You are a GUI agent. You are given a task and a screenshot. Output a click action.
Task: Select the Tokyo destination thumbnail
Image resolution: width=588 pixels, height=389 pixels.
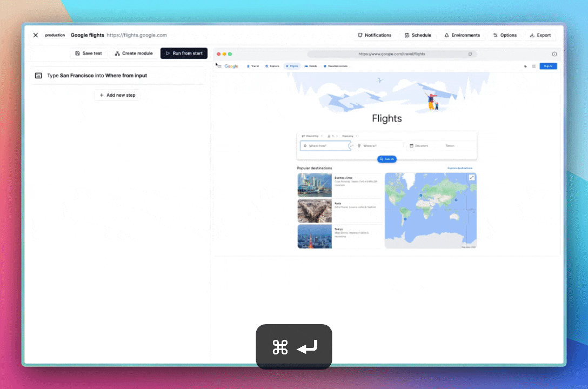click(x=315, y=236)
